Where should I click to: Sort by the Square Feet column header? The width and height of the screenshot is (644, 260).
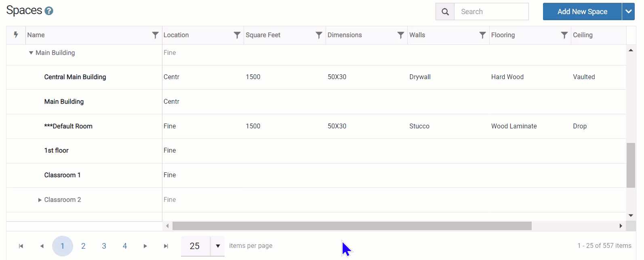point(263,35)
